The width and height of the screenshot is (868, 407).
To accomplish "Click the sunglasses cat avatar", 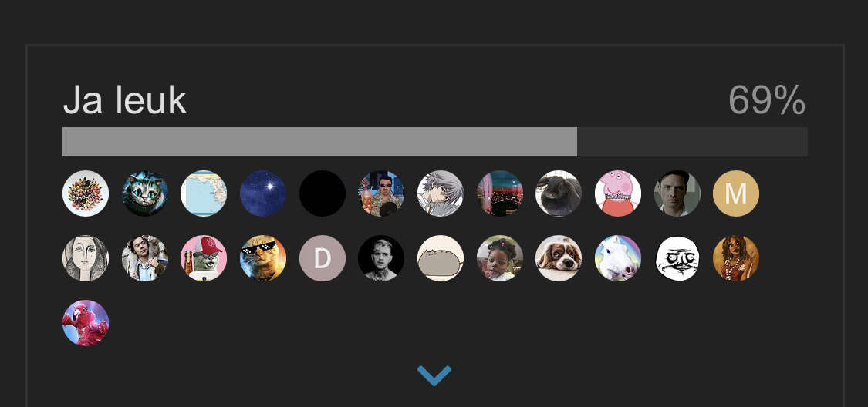I will point(263,258).
